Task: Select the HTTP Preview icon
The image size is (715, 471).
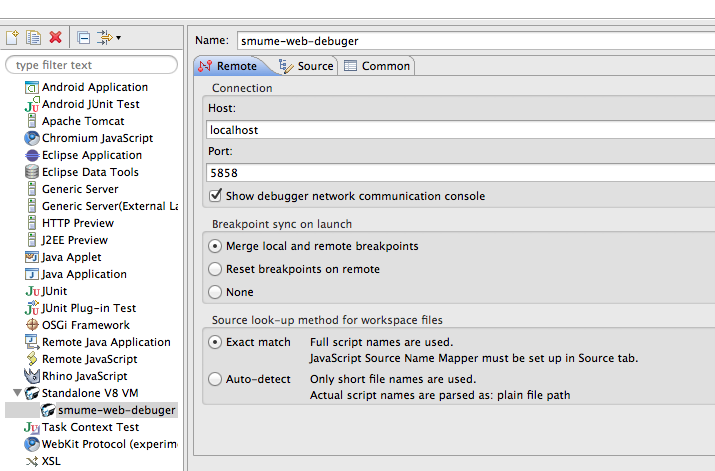Action: point(31,223)
